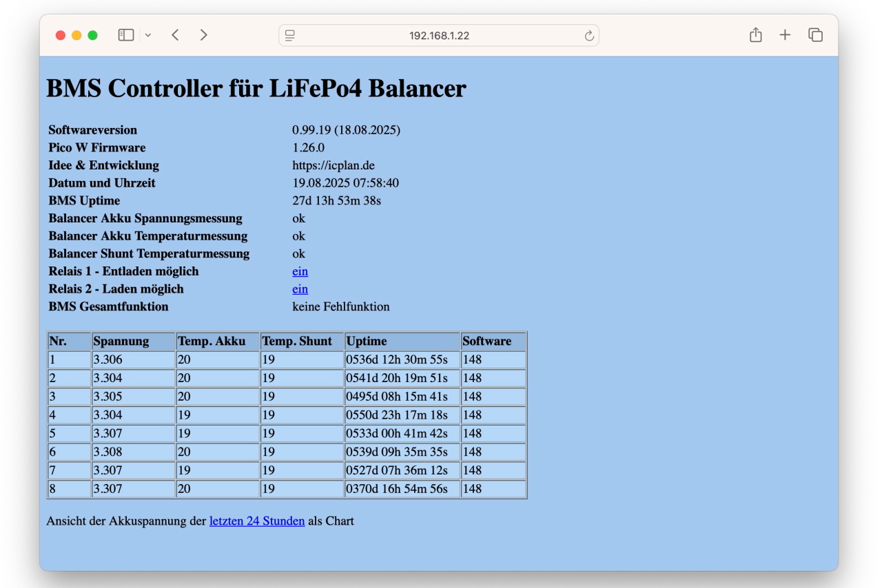Viewport: 882px width, 588px height.
Task: Expand the sidebar dropdown chevron
Action: click(x=147, y=35)
